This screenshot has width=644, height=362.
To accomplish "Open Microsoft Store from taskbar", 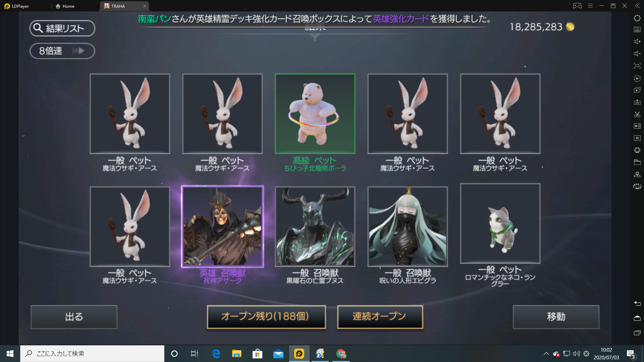I will coord(257,354).
